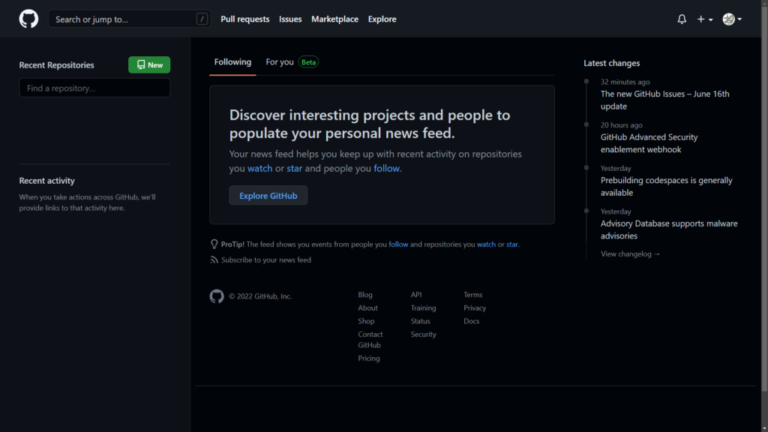The image size is (768, 432).
Task: Click the RSS feed icon beside Subscribe
Action: [x=214, y=260]
